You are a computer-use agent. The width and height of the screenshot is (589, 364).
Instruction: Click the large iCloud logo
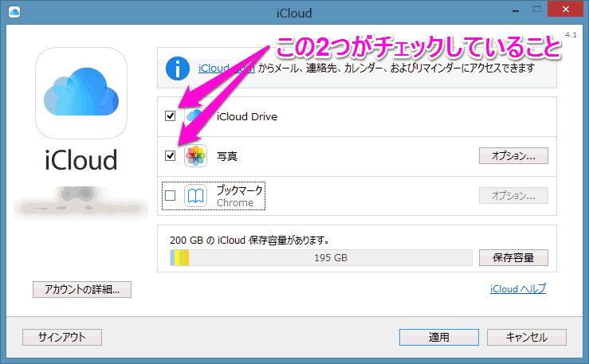click(x=80, y=93)
